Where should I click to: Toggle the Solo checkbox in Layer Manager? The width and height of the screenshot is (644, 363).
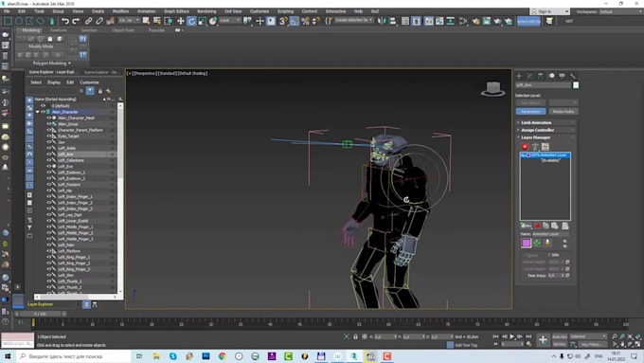coord(549,255)
